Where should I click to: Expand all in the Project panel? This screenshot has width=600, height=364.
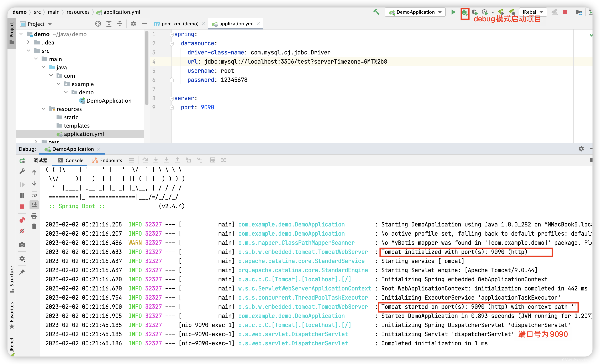click(x=109, y=24)
